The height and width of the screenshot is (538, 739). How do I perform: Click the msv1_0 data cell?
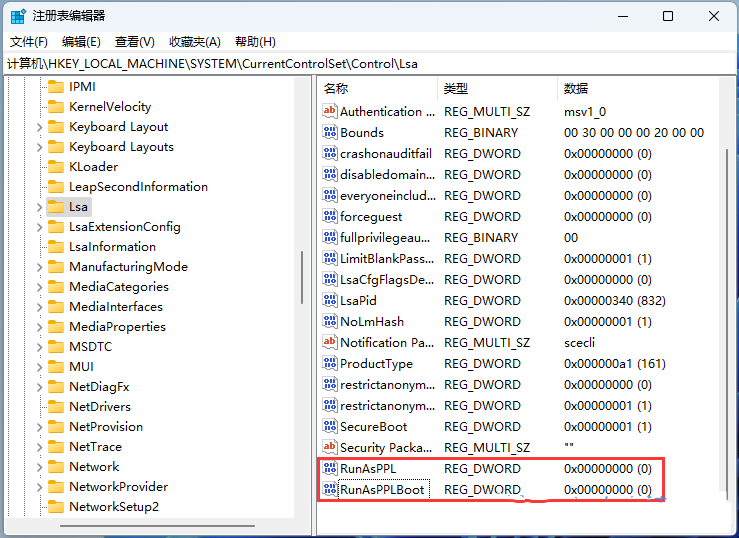coord(585,112)
